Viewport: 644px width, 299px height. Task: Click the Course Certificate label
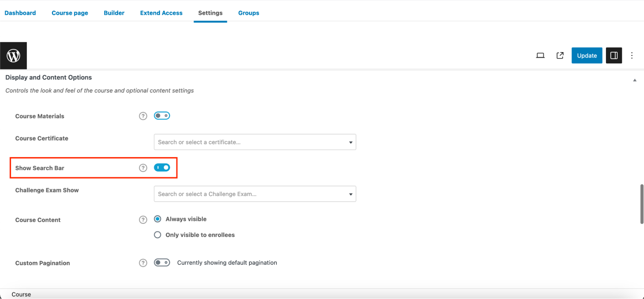tap(42, 138)
